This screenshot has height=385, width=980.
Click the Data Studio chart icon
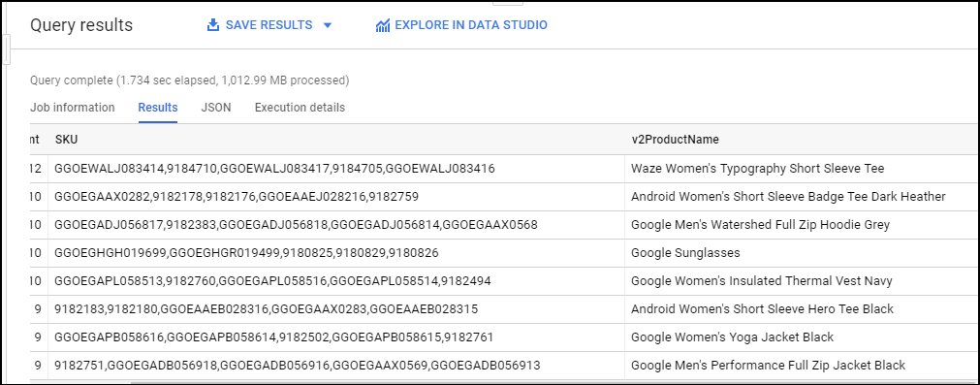(383, 25)
